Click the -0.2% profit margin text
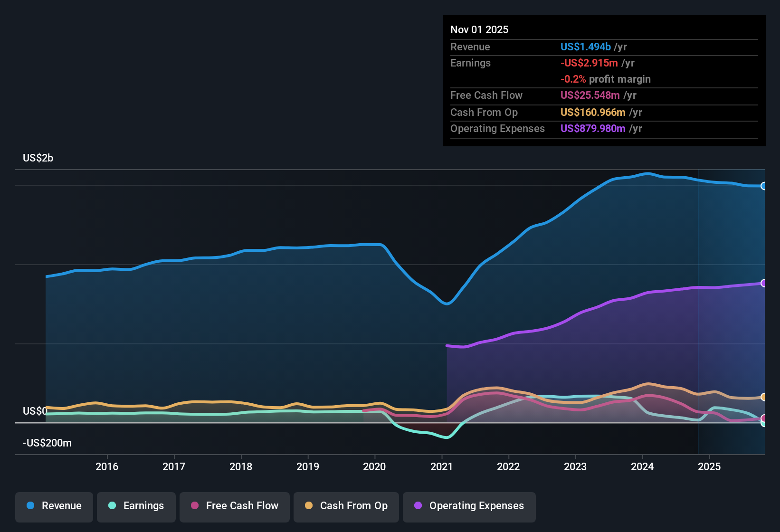The width and height of the screenshot is (780, 532). pyautogui.click(x=606, y=79)
